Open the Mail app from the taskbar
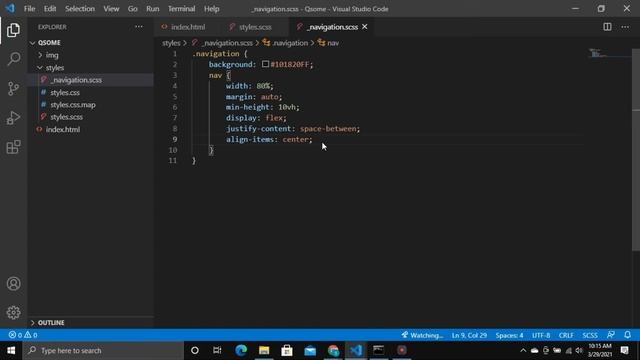640x360 pixels. pos(310,350)
